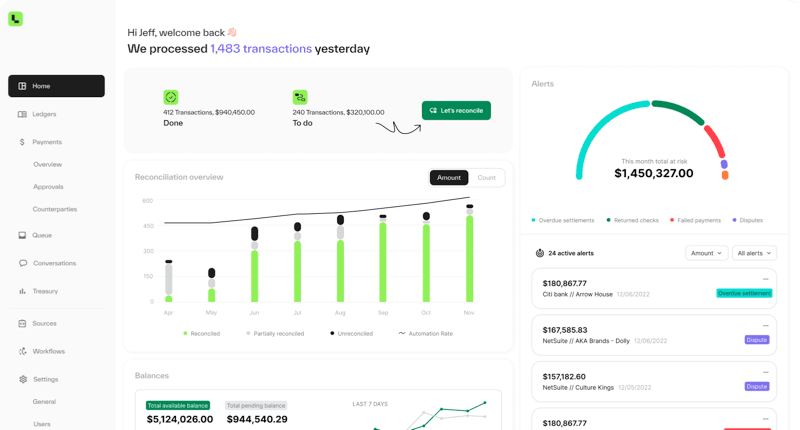Expand the All alerts filter dropdown
This screenshot has height=430, width=800.
(x=754, y=253)
